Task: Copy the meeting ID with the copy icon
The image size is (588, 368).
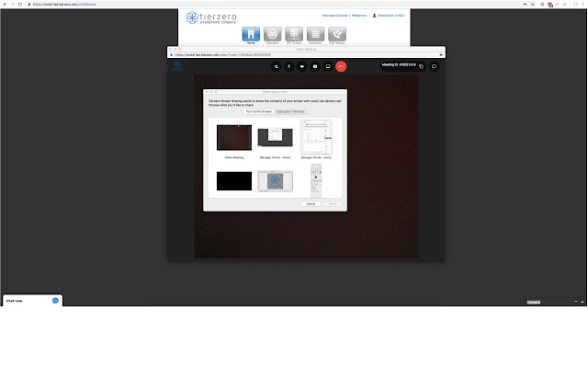Action: [421, 66]
